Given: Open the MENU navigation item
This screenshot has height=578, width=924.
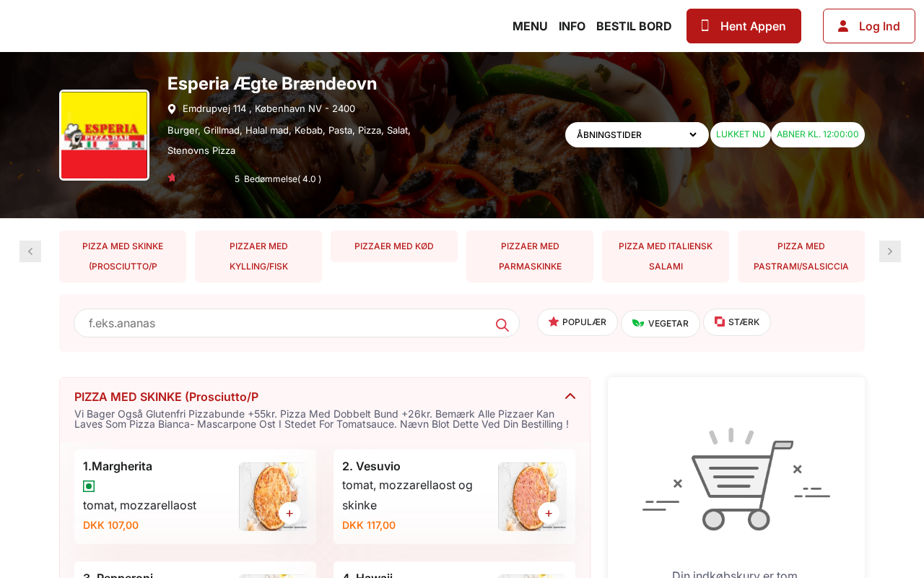Looking at the screenshot, I should (x=530, y=26).
